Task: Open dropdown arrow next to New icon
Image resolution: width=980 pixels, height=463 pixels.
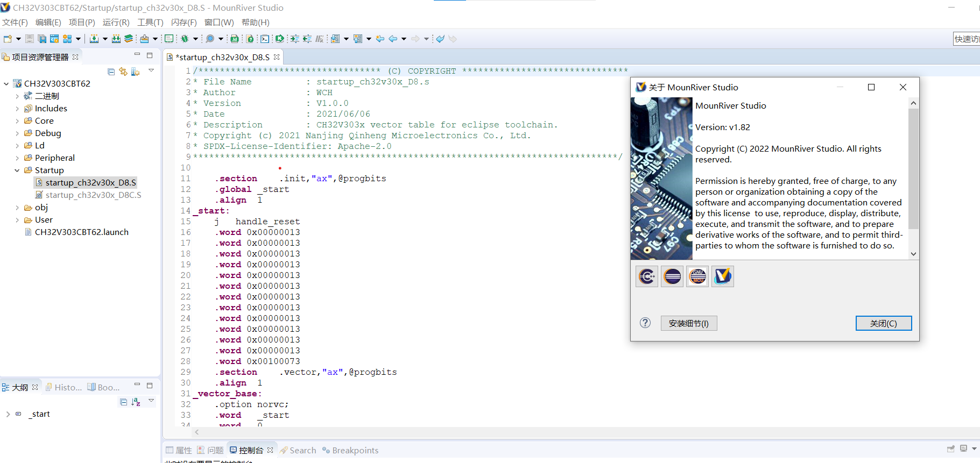Action: pos(18,39)
